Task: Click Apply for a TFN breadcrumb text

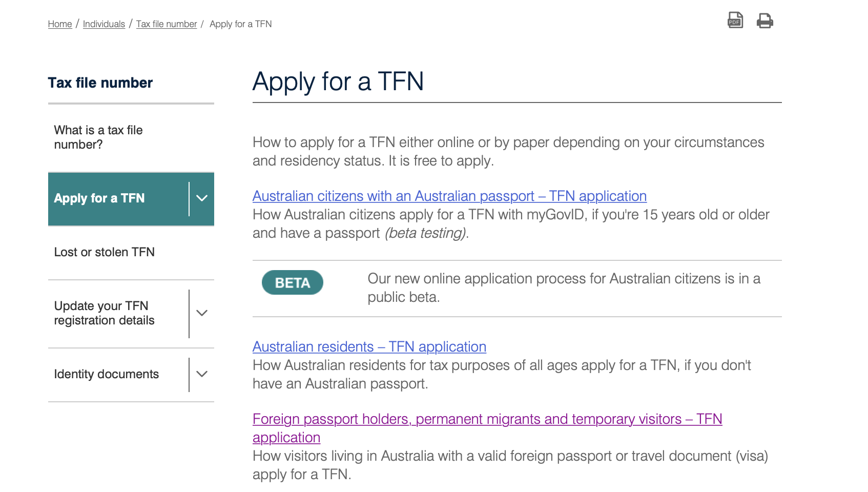Action: (x=240, y=24)
